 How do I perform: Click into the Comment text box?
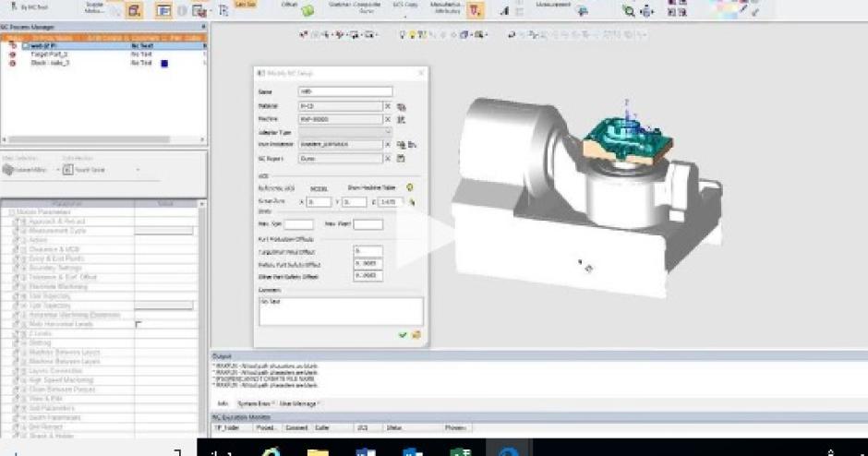pos(340,309)
